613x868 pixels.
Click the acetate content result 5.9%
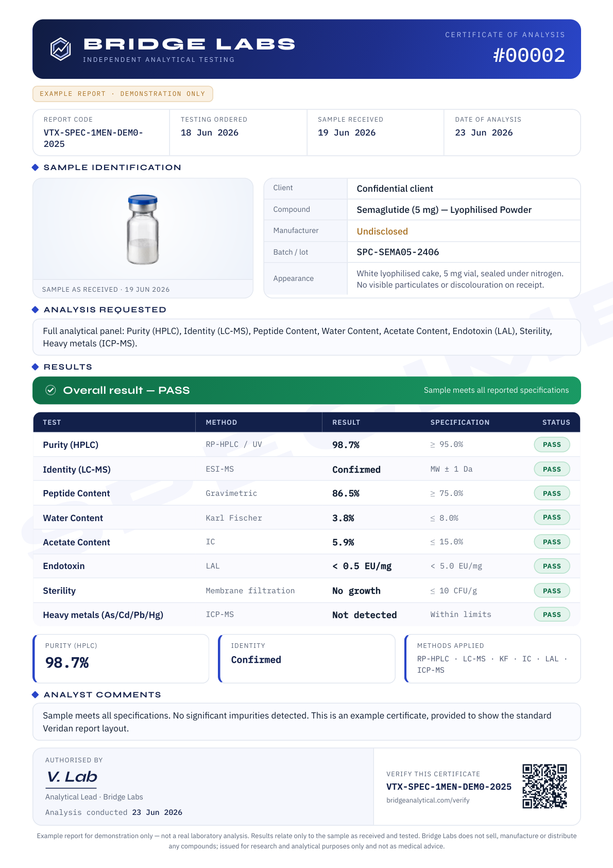click(343, 542)
